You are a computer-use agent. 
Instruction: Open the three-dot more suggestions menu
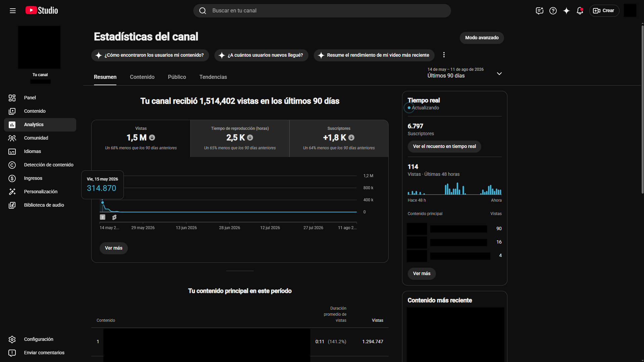tap(444, 55)
